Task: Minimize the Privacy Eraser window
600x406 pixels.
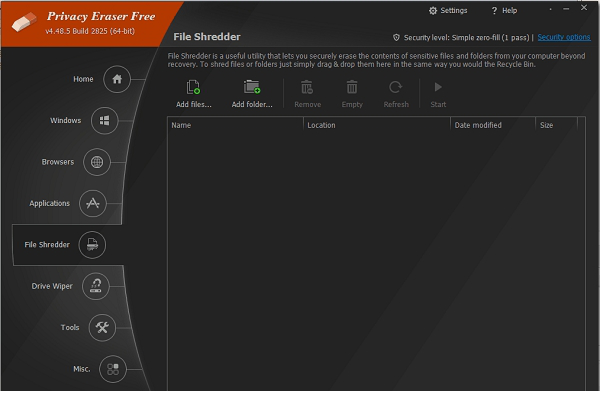Action: click(x=566, y=9)
